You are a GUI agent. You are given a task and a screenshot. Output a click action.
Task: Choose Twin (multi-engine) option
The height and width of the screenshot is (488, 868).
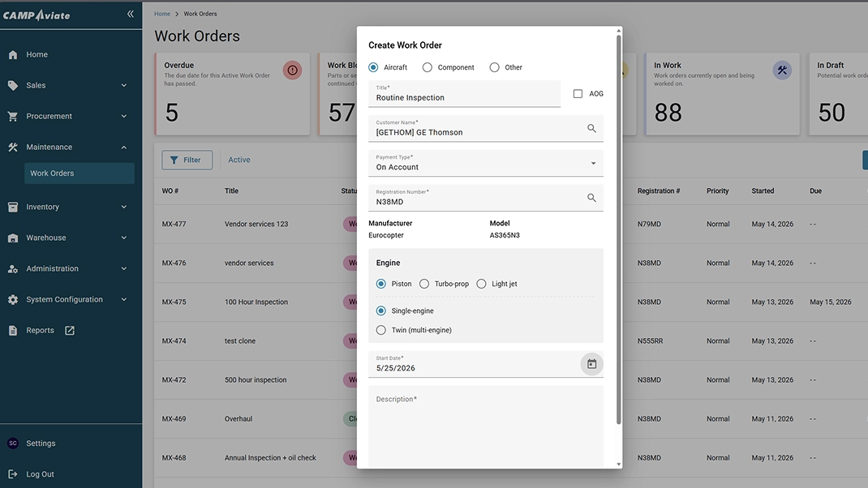[380, 330]
